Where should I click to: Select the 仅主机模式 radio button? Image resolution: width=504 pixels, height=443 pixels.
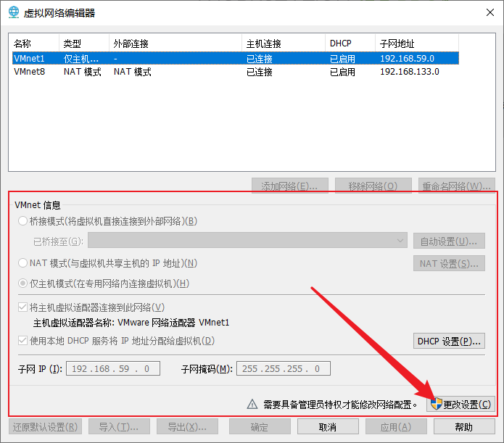click(x=23, y=283)
